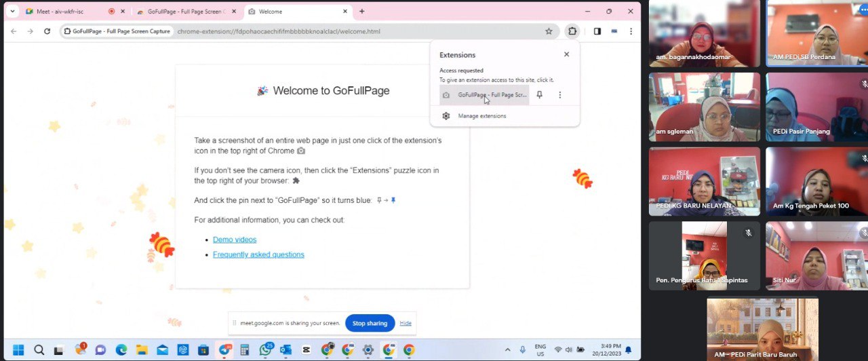
Task: Open the notification bell on taskbar
Action: [x=628, y=350]
